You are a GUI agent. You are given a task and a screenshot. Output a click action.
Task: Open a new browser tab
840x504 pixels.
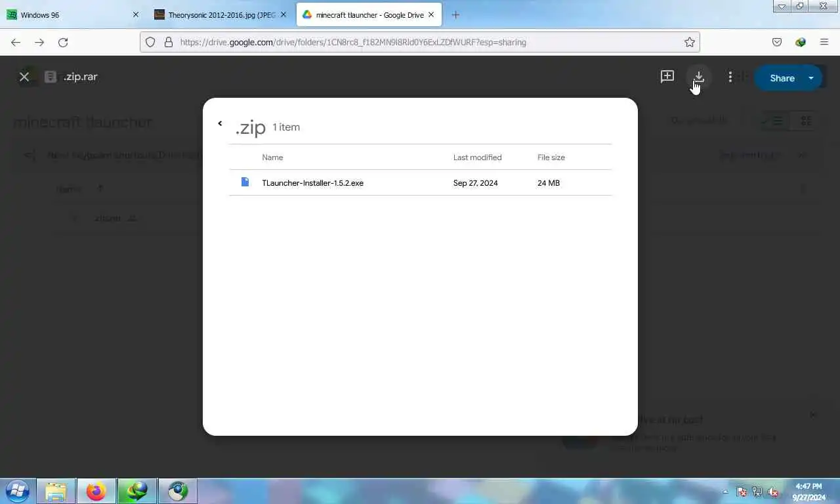click(x=455, y=14)
